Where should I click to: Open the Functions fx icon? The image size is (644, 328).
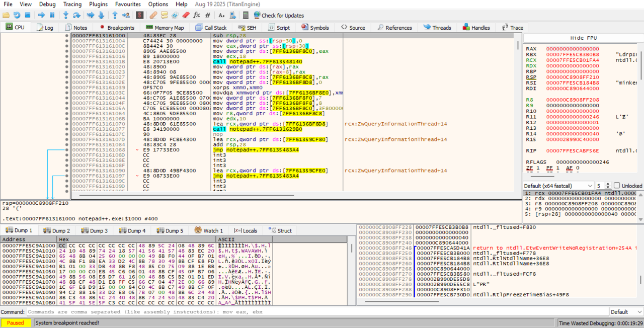[196, 15]
